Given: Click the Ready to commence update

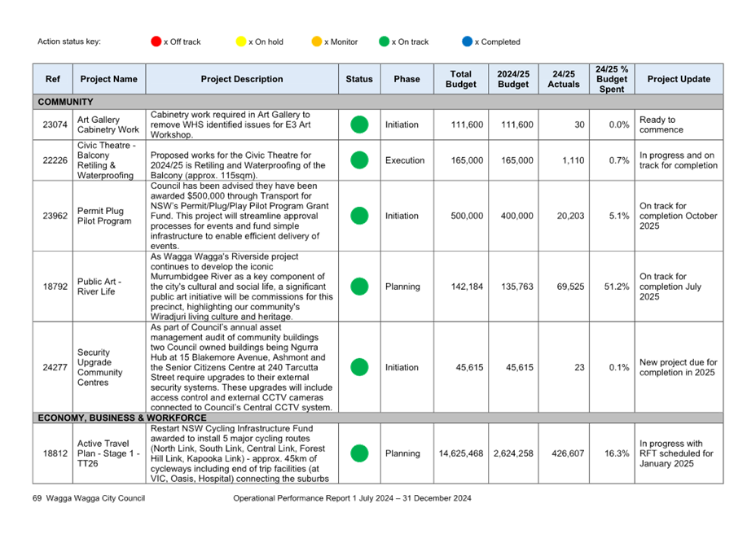Looking at the screenshot, I should click(x=661, y=125).
